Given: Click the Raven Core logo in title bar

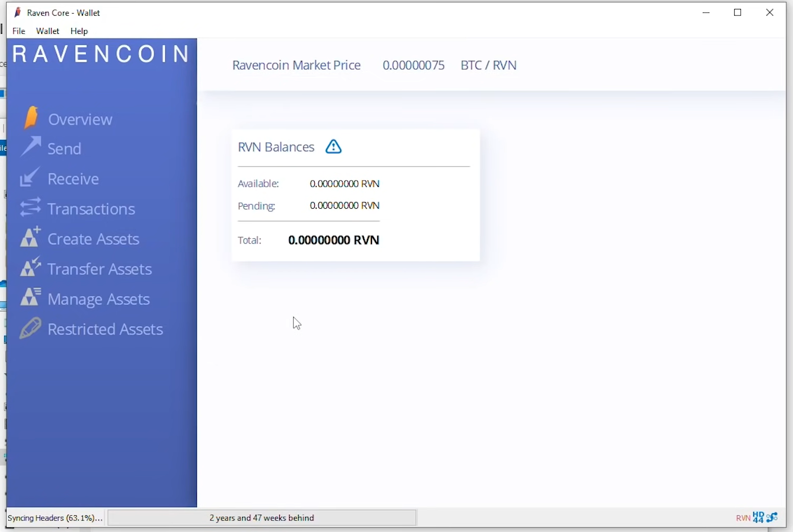Looking at the screenshot, I should tap(17, 12).
